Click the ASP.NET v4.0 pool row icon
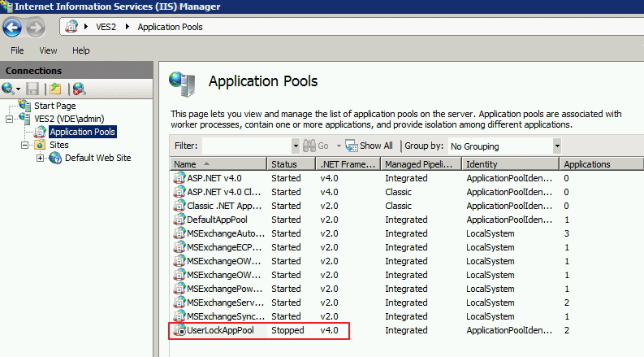Image resolution: width=644 pixels, height=357 pixels. point(179,178)
